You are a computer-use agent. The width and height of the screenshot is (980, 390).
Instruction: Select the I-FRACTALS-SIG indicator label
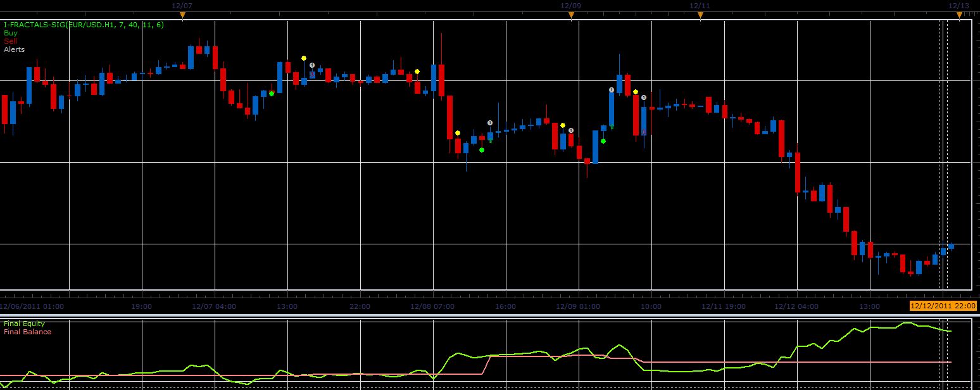click(84, 25)
